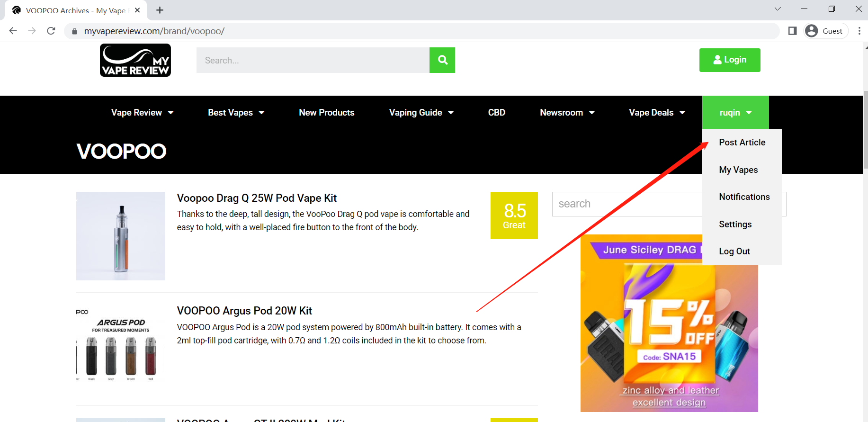Click the padlock site info icon
Screen dimensions: 868x422
(74, 31)
